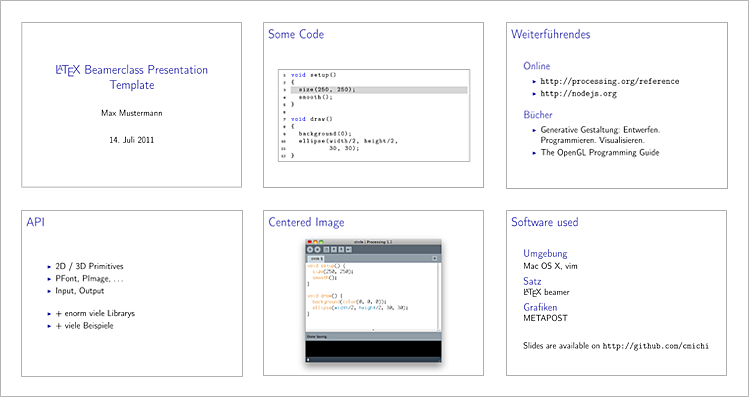The height and width of the screenshot is (397, 749).
Task: Open the http://processing.org/reference link
Action: pyautogui.click(x=610, y=81)
